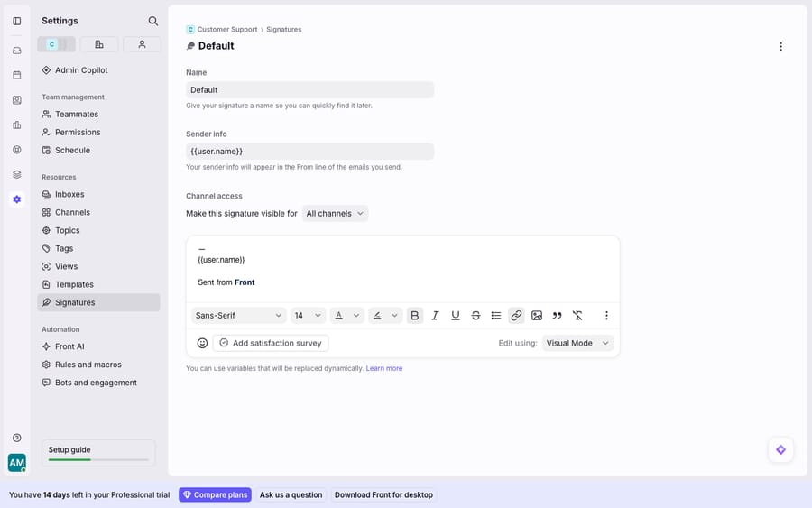Screen dimensions: 812x508
Task: Go to Channels
Action: [98, 212]
